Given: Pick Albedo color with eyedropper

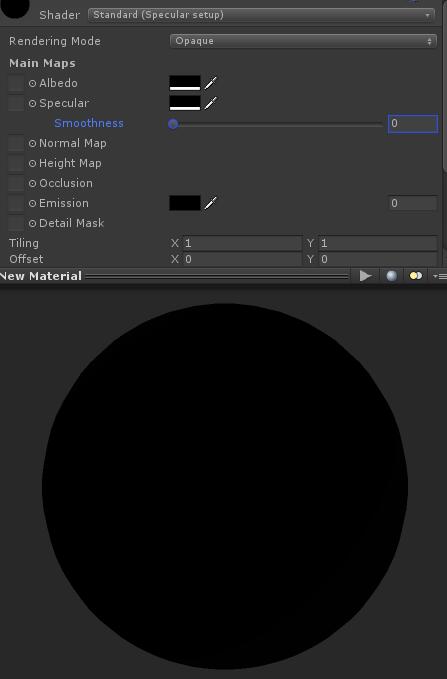Looking at the screenshot, I should point(211,83).
